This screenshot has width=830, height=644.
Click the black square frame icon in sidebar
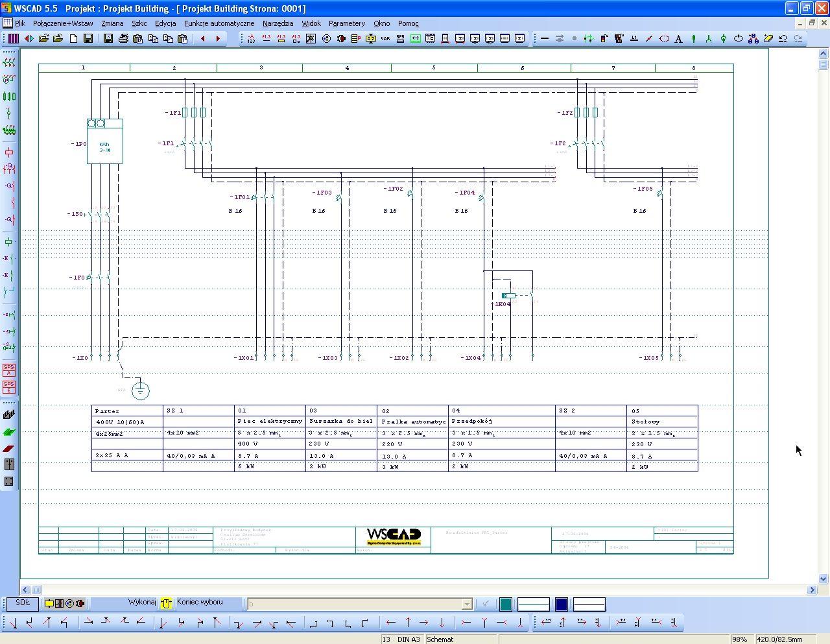click(9, 481)
